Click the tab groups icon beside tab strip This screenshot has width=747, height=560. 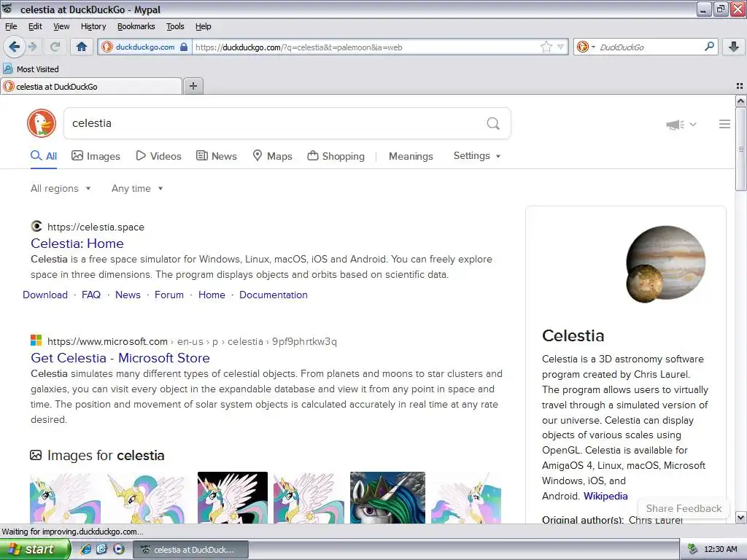coord(740,86)
